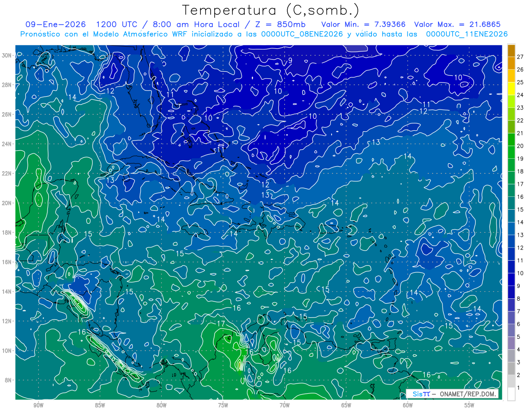This screenshot has width=532, height=411.
Task: Click the "16N" latitude axis label
Action: [6, 262]
